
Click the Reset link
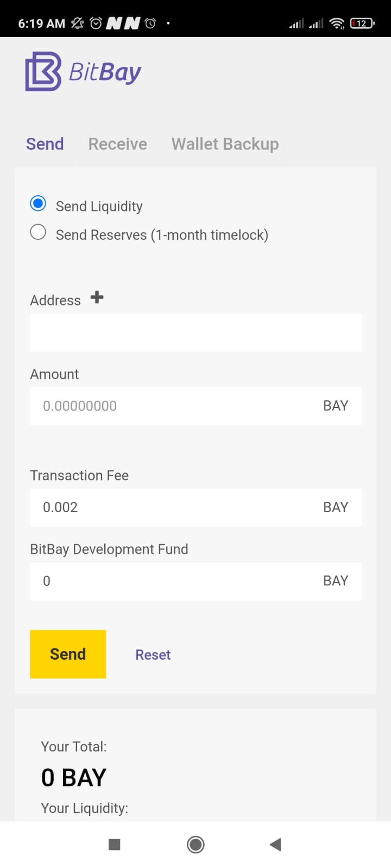pyautogui.click(x=153, y=655)
